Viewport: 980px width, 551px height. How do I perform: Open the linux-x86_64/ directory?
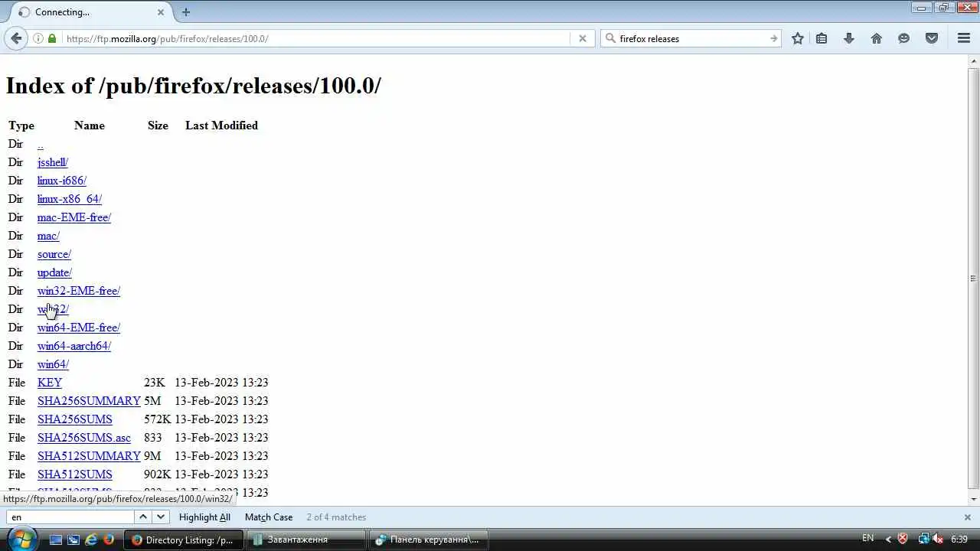click(70, 199)
